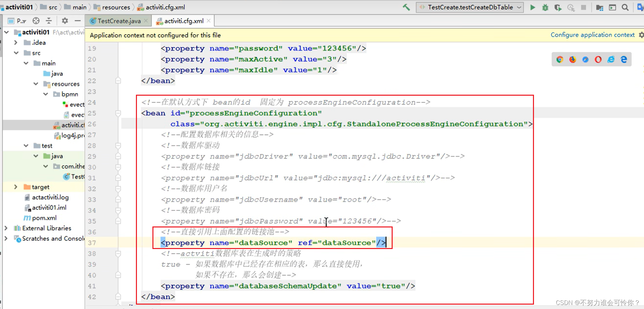644x309 pixels.
Task: Click resources in the breadcrumb bar
Action: pos(116,7)
